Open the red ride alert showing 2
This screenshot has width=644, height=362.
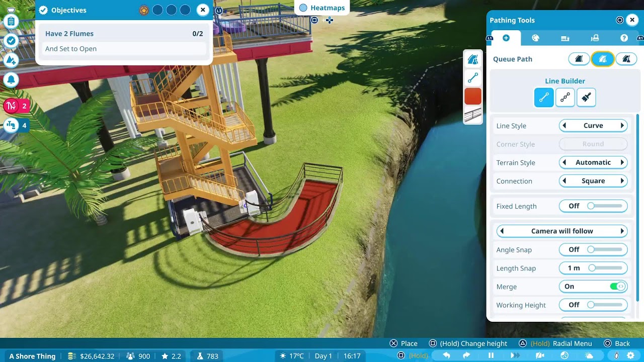(x=16, y=106)
